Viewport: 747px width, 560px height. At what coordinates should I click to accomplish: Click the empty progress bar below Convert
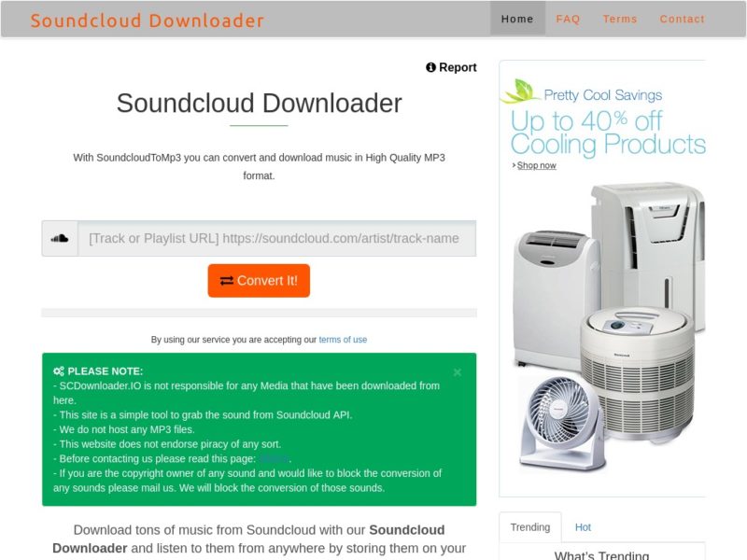pos(259,313)
